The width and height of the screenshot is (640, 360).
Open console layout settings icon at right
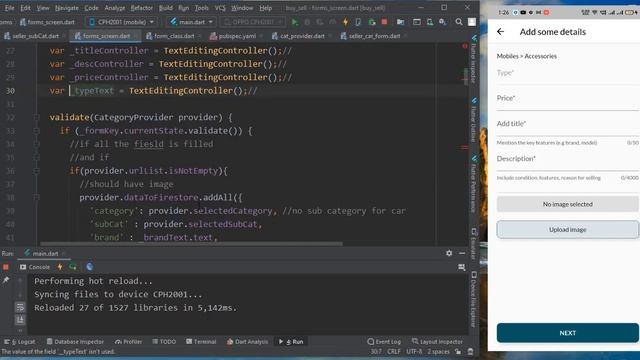click(462, 267)
